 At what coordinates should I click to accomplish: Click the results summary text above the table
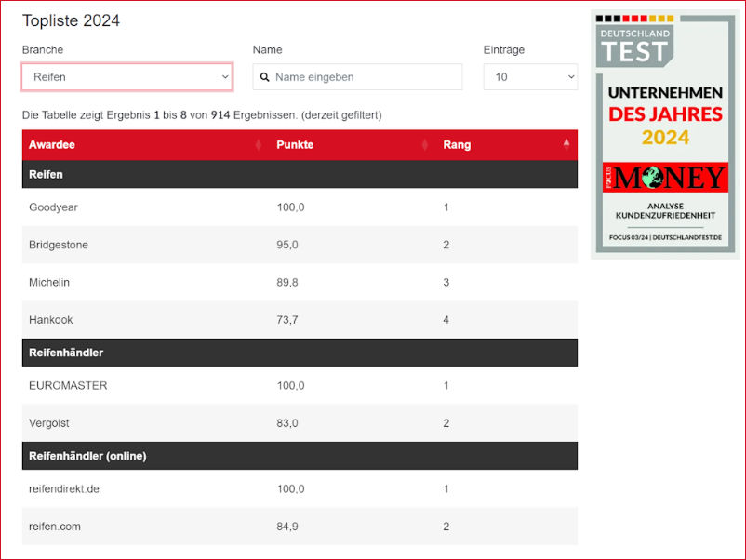pos(202,115)
